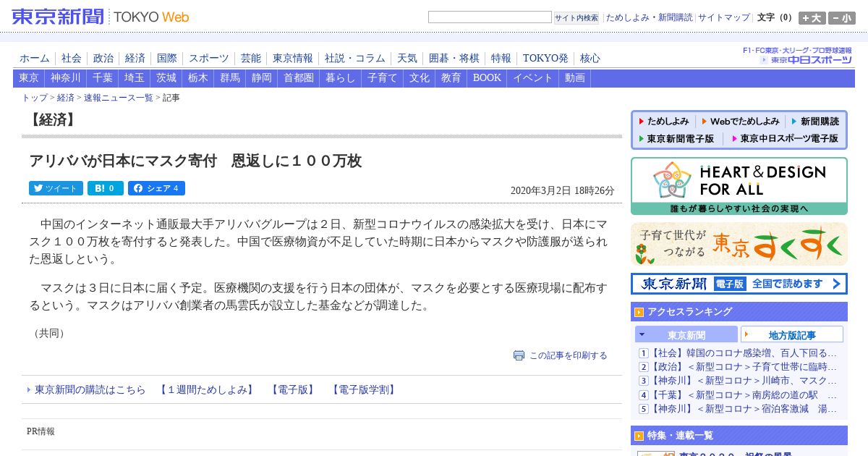The height and width of the screenshot is (456, 868).
Task: Open rank 1 article 韓国のコロナ感染増
Action: pyautogui.click(x=744, y=353)
